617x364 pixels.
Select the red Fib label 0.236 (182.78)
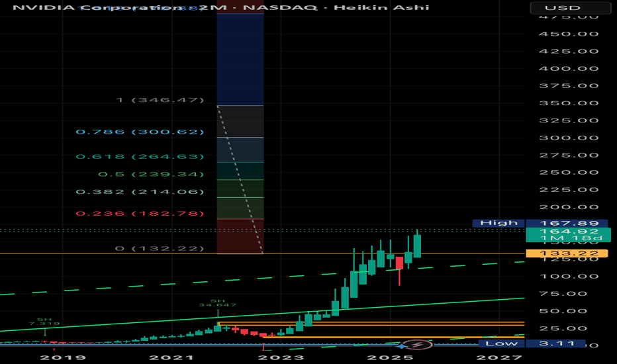[x=140, y=213]
